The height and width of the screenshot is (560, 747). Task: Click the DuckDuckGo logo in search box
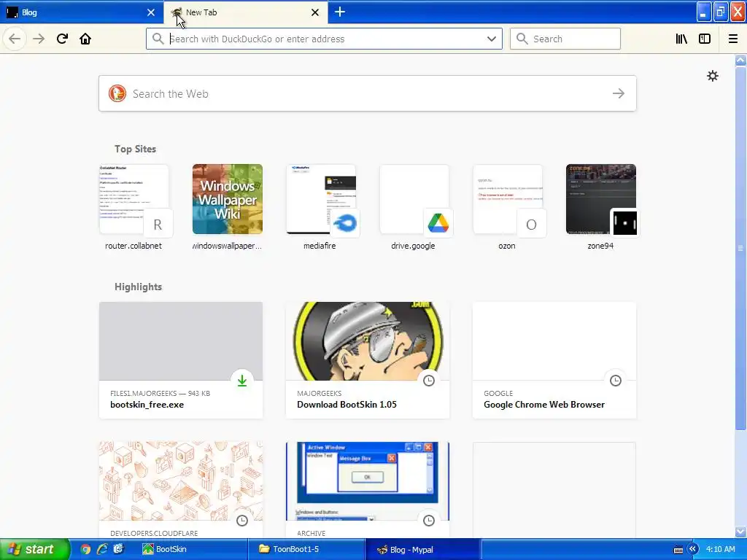[117, 93]
